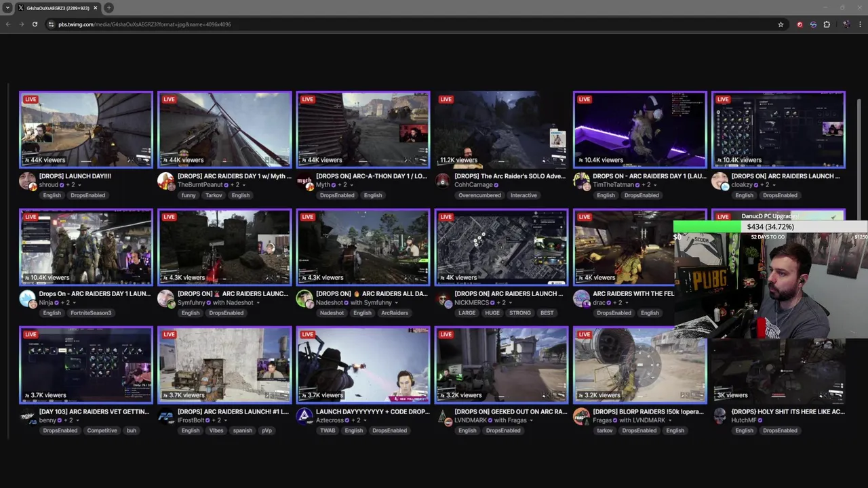This screenshot has height=488, width=868.
Task: Expand the chevron next to cloakzy +2
Action: point(774,185)
